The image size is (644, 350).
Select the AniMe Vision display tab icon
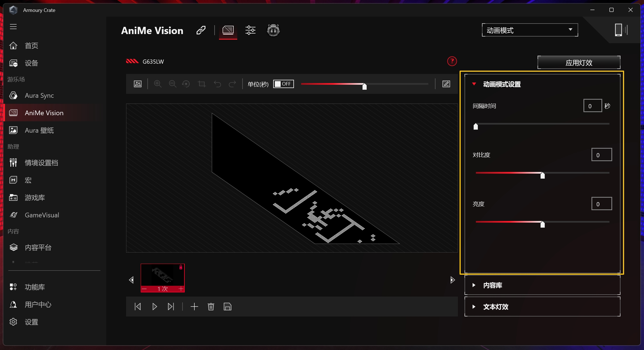tap(228, 30)
